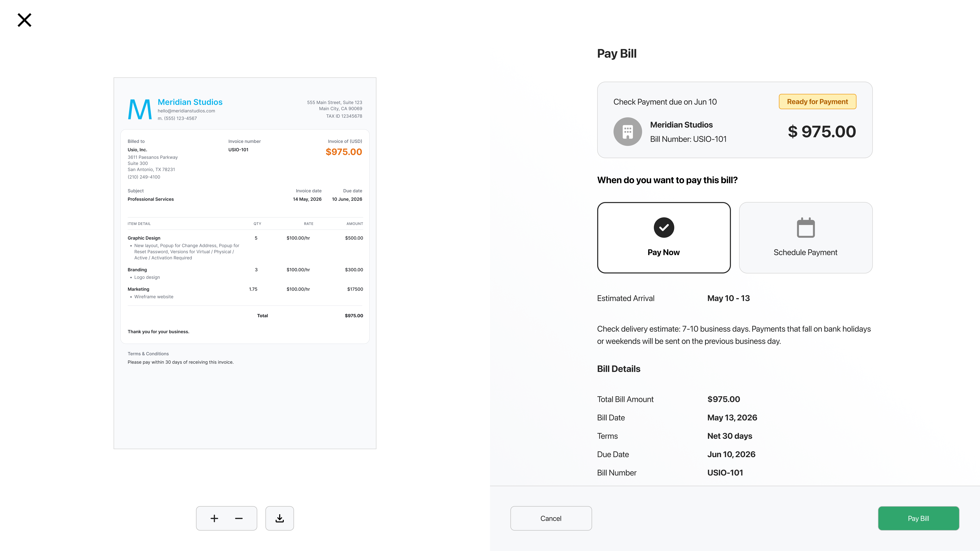This screenshot has height=551, width=980.
Task: Click hello@meridianstudios.com on the invoice
Action: tap(186, 111)
